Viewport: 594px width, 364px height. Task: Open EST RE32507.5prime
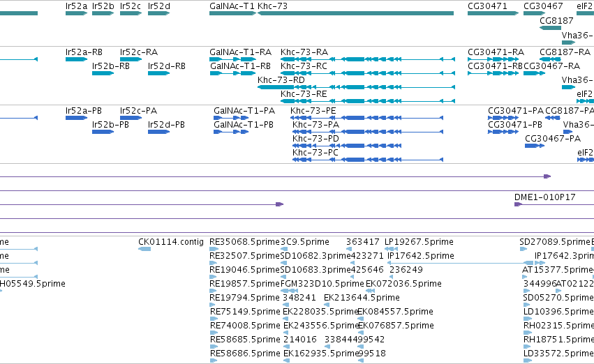[244, 256]
